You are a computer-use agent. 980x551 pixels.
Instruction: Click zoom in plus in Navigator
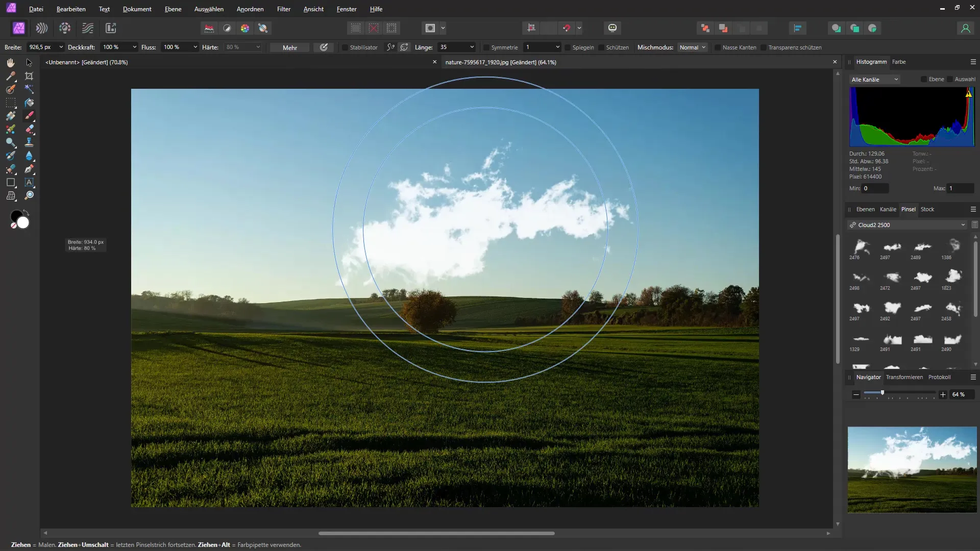[943, 394]
